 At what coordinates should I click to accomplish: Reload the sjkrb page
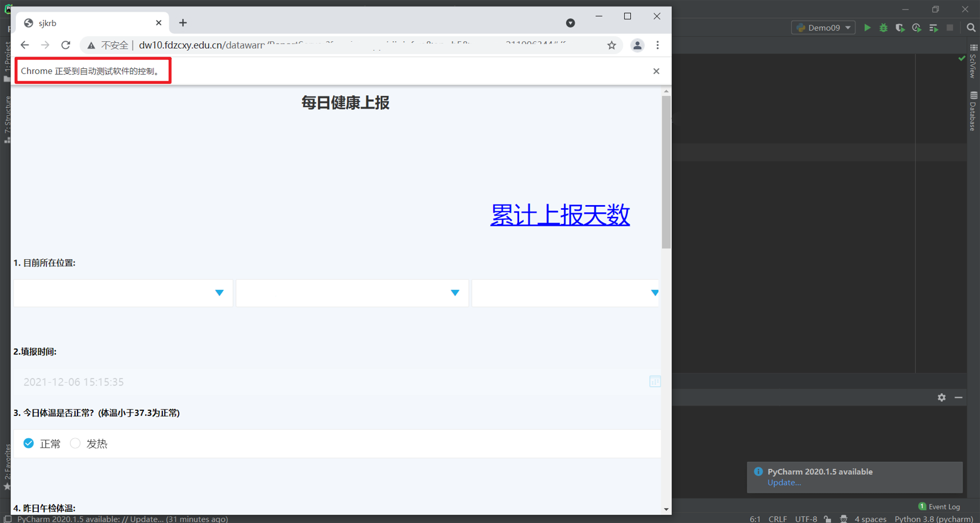point(66,45)
